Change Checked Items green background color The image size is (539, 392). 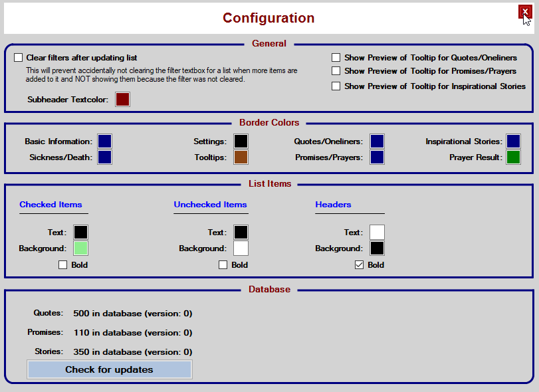[80, 248]
